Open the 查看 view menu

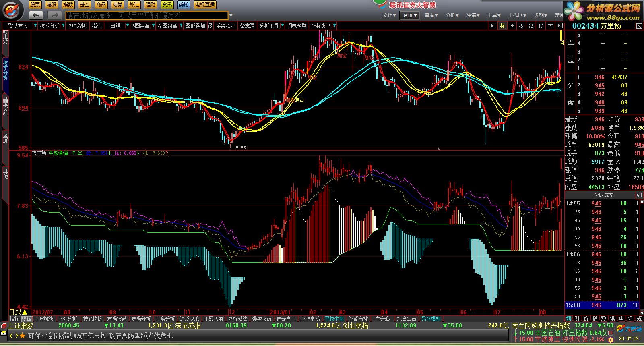tap(431, 15)
